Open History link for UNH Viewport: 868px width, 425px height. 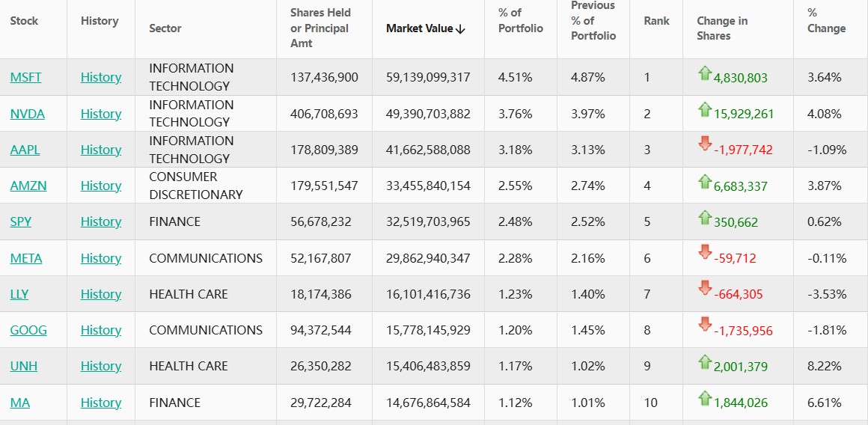tap(101, 366)
